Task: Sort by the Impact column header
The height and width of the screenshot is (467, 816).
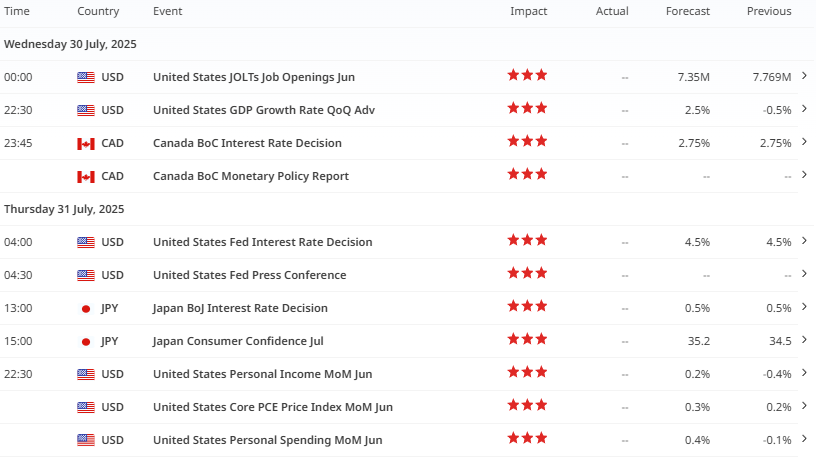Action: click(x=528, y=11)
